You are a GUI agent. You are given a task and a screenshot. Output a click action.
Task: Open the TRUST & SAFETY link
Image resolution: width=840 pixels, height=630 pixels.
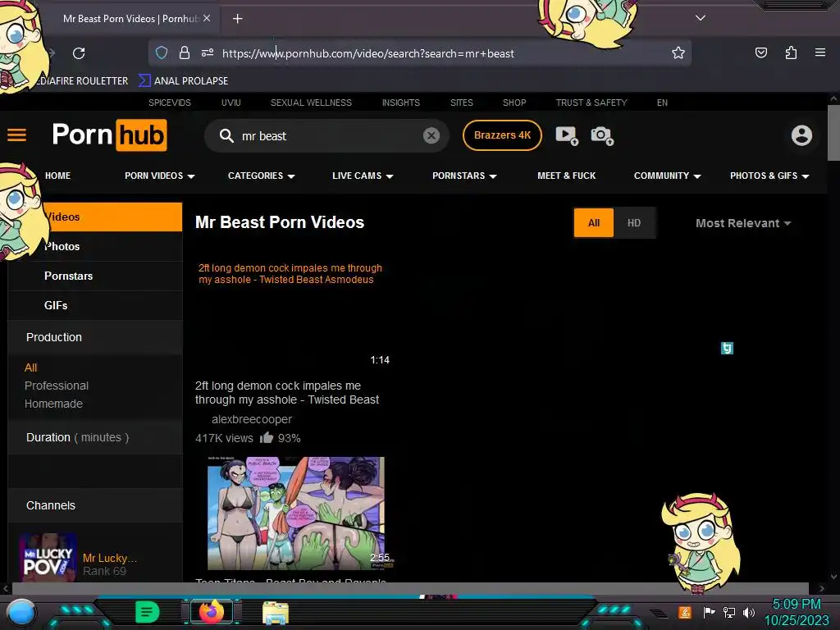(x=591, y=103)
